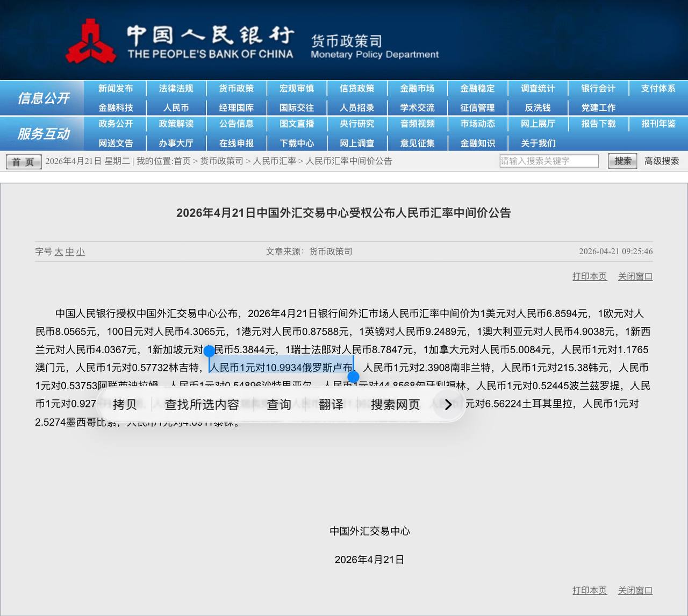Tap 拷贝 in the selection popup

click(125, 405)
